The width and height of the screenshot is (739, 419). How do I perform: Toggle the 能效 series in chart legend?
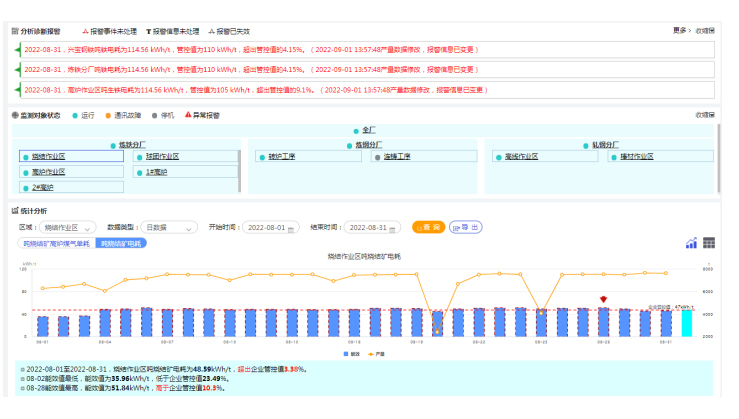pos(350,354)
